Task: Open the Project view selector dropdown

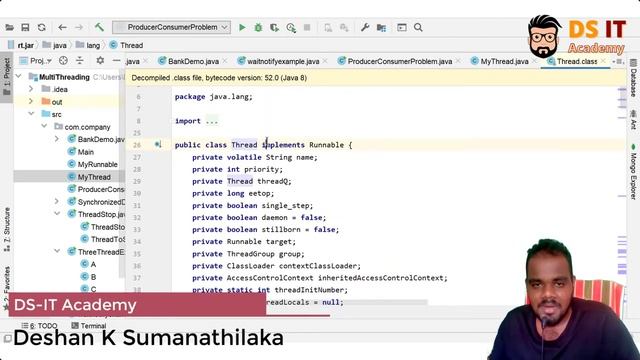Action: (36, 61)
